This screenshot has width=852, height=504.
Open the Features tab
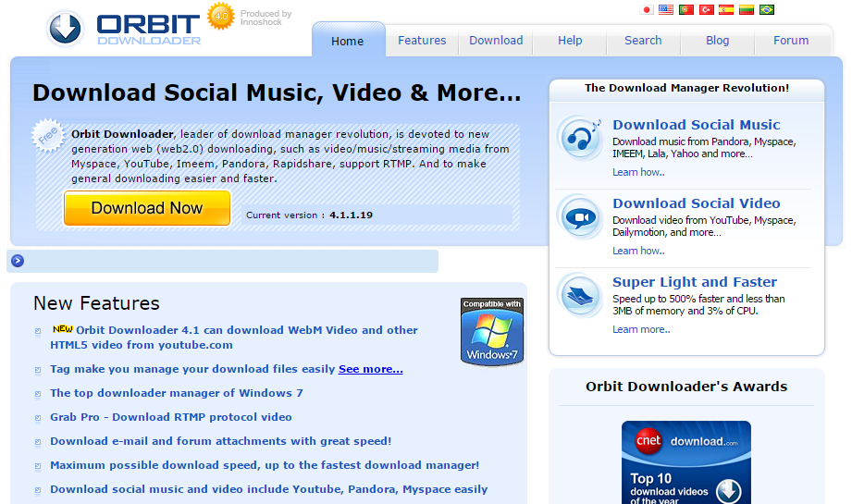(422, 40)
